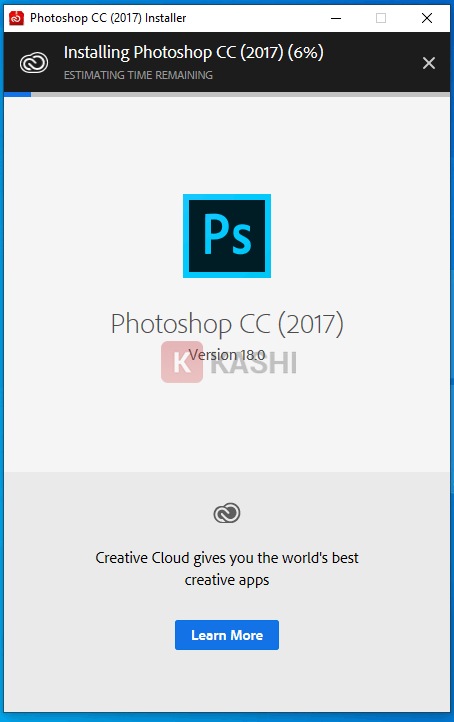
Task: Open the Learn More button
Action: click(x=227, y=635)
